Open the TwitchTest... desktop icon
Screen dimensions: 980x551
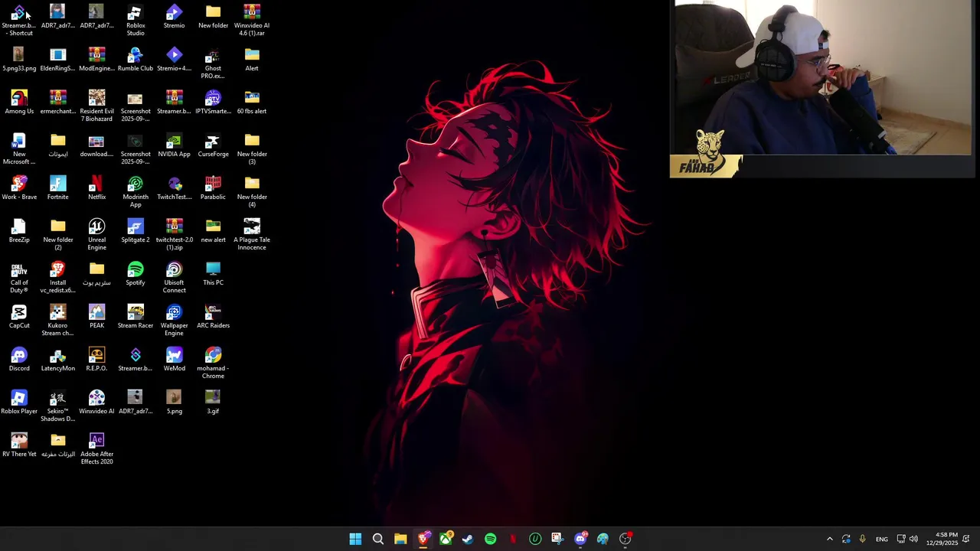pyautogui.click(x=174, y=188)
